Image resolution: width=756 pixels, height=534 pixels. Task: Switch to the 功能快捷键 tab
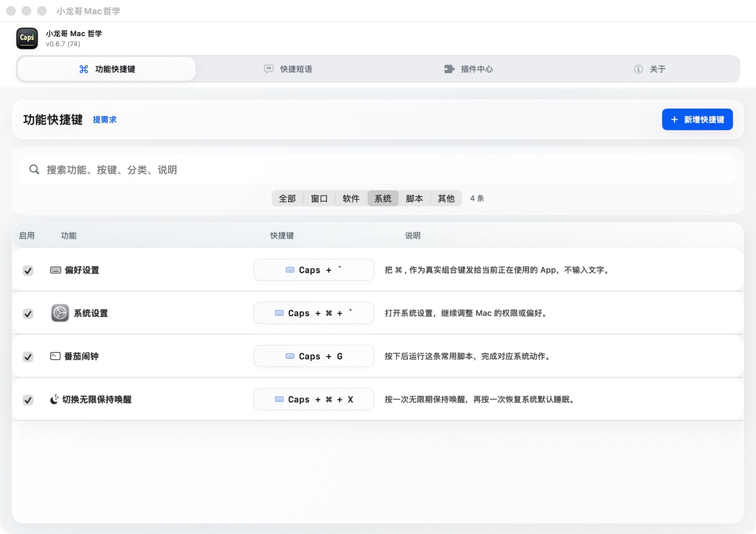pos(107,69)
